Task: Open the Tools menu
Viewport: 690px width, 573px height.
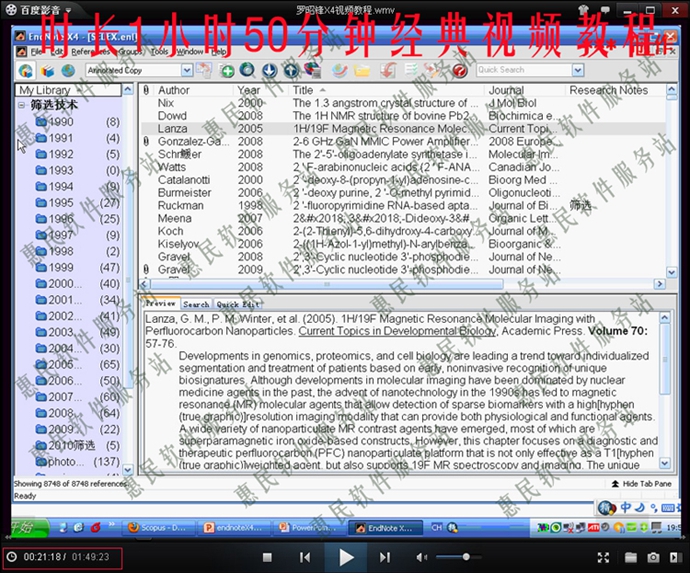Action: (x=159, y=52)
